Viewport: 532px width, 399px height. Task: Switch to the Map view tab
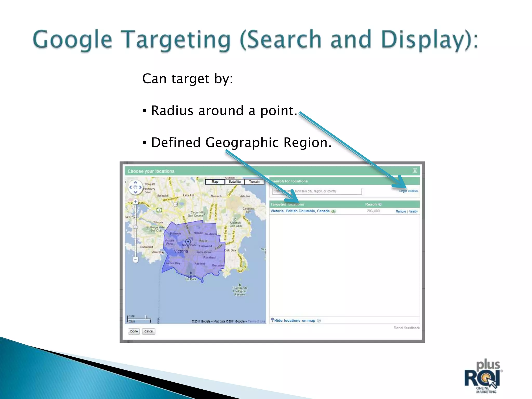tap(215, 182)
